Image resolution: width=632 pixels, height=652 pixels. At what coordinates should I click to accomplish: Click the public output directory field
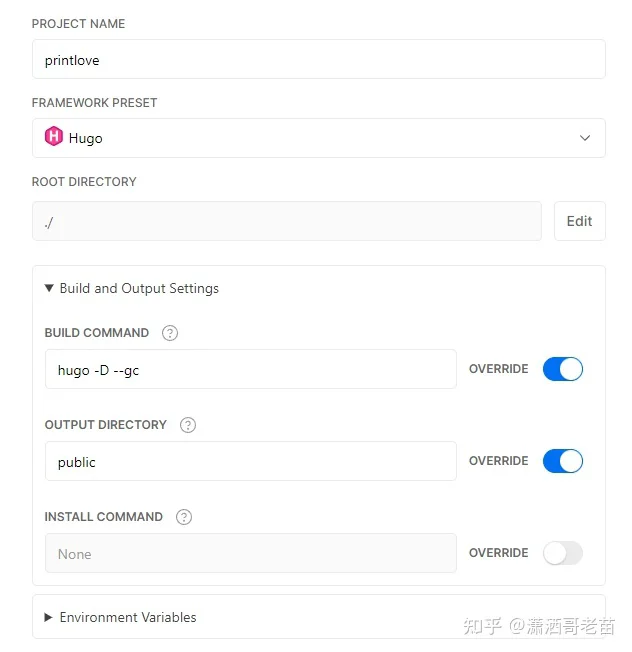pos(251,461)
